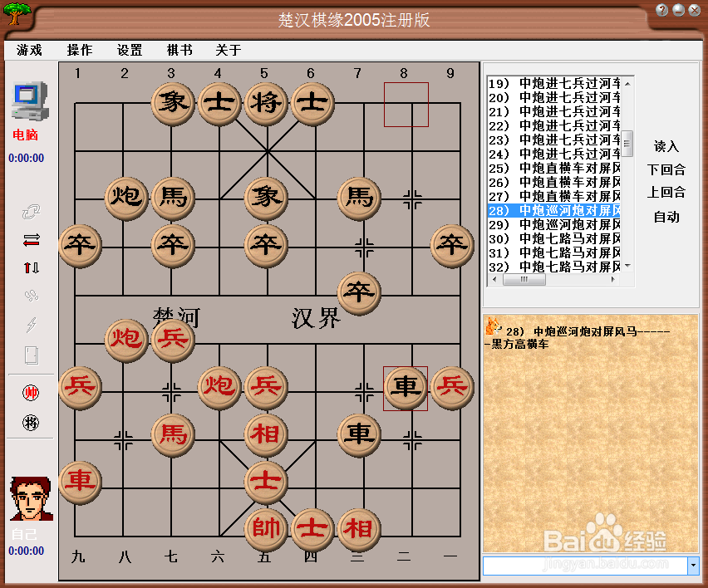Click the list horizontal scroll-left arrow
Screen dimensions: 708x588
(x=495, y=279)
